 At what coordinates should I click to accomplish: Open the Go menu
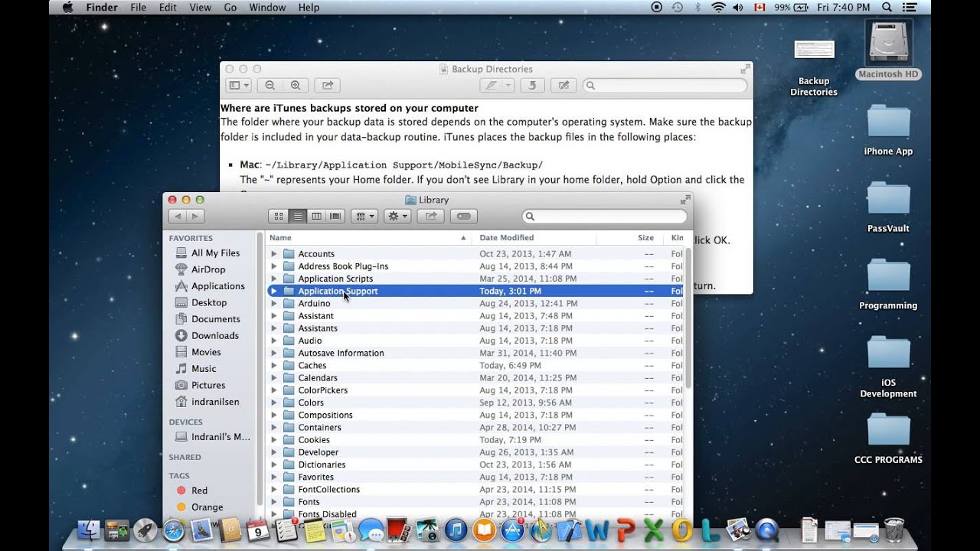[230, 7]
